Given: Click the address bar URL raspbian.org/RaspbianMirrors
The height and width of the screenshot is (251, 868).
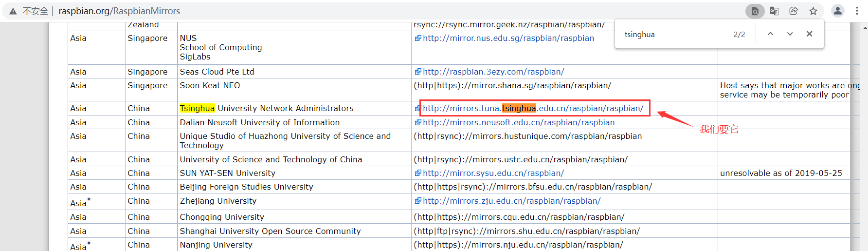Looking at the screenshot, I should tap(119, 11).
